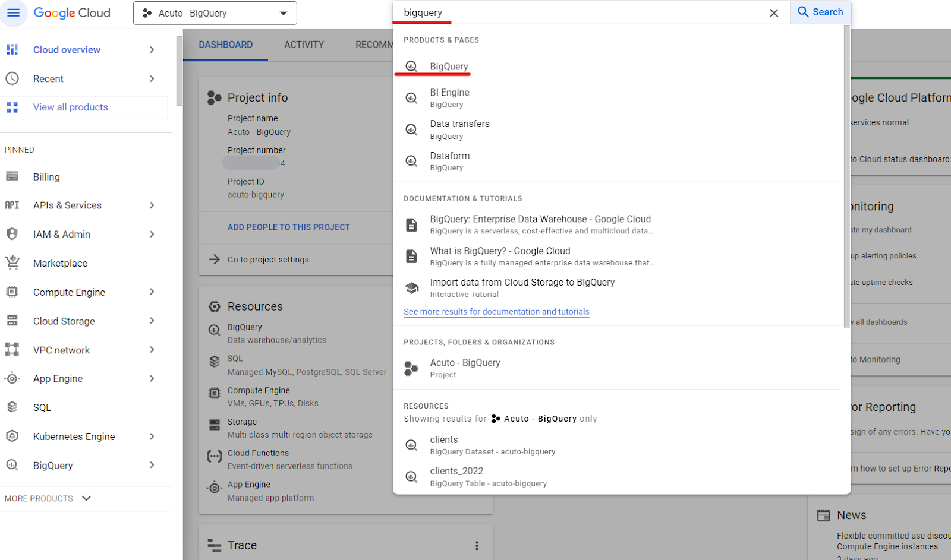Image resolution: width=951 pixels, height=560 pixels.
Task: Expand the Cloud overview submenu arrow
Action: pyautogui.click(x=152, y=50)
